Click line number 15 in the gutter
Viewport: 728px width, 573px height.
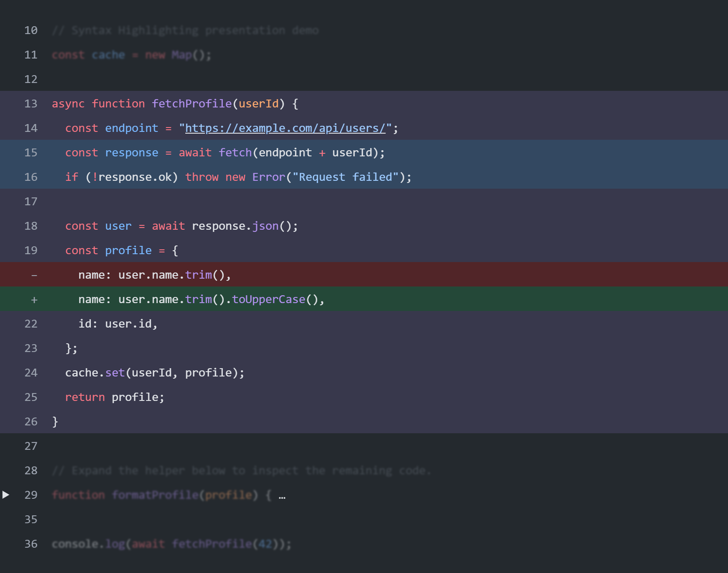pos(31,152)
